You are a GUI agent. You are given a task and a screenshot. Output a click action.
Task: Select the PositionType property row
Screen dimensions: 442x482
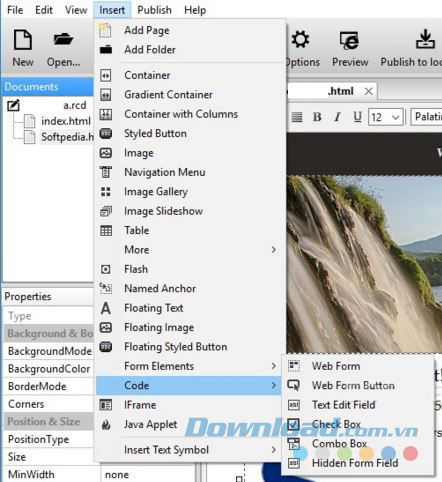tap(49, 439)
